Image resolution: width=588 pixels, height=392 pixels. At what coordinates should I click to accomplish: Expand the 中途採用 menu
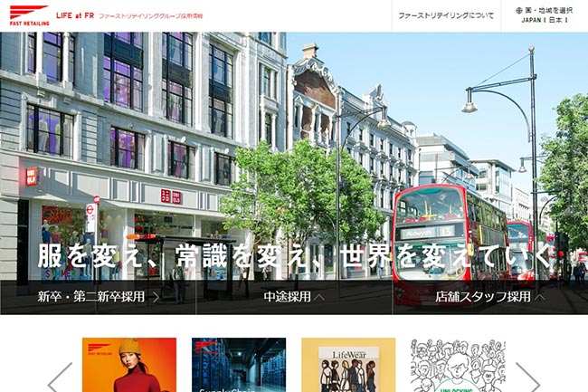pos(294,296)
